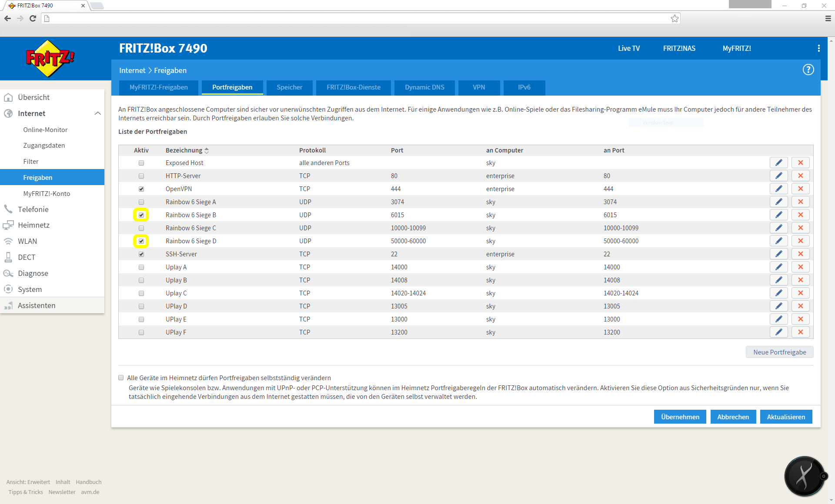Switch to the Speicher tab
The width and height of the screenshot is (835, 504).
[x=289, y=87]
